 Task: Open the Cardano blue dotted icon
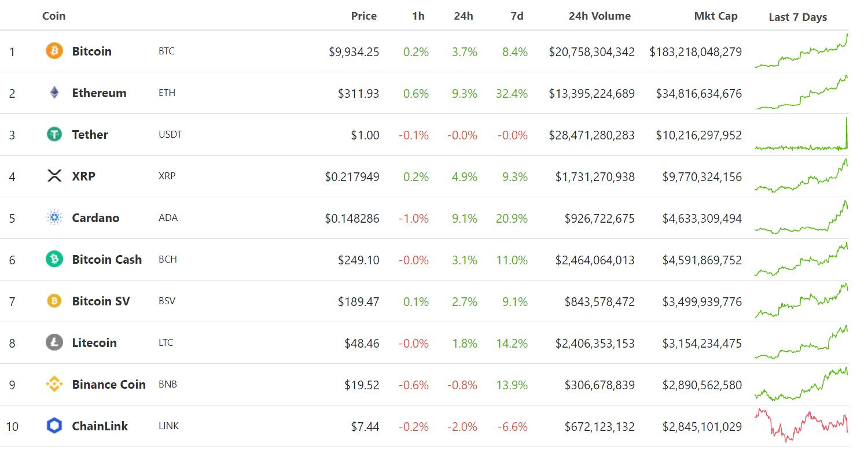pos(54,217)
